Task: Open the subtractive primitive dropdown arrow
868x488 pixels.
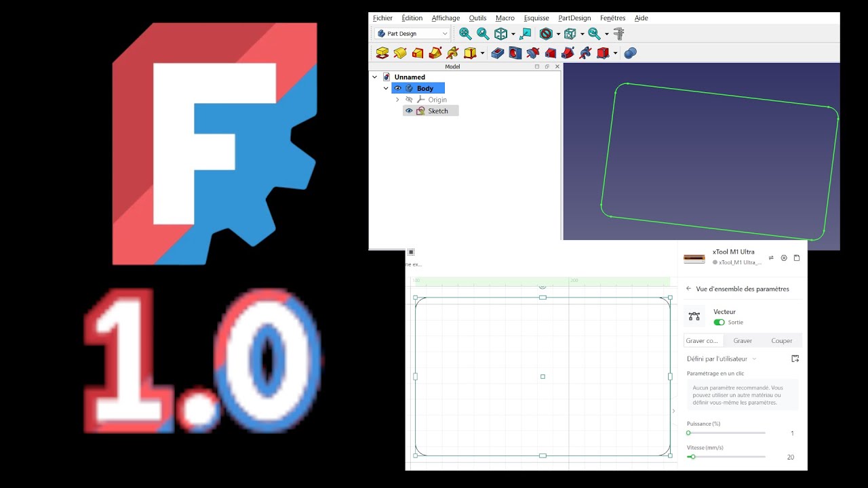Action: click(x=616, y=54)
